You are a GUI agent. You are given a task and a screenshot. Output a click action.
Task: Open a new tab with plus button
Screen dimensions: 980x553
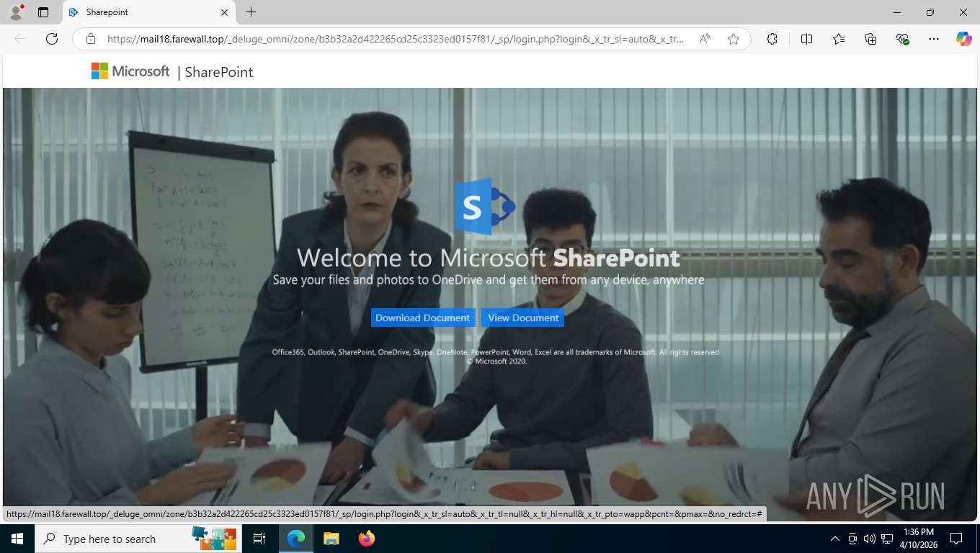[251, 12]
